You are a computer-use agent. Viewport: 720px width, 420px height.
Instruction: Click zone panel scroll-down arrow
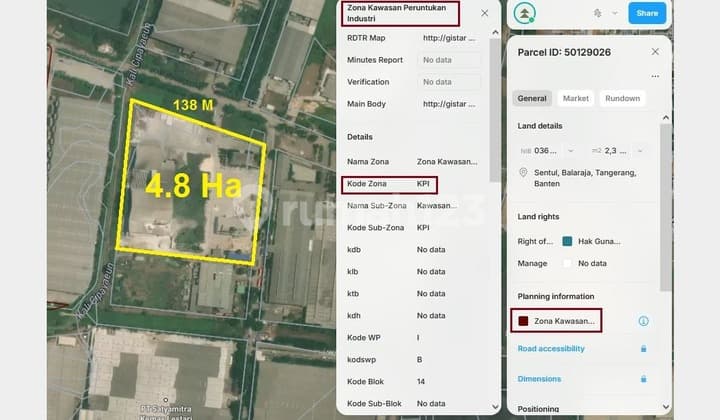[495, 407]
